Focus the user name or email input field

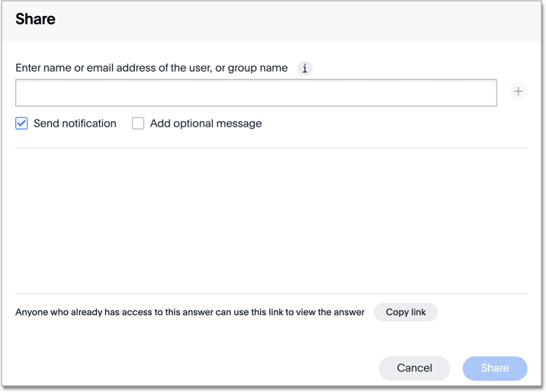[x=255, y=92]
